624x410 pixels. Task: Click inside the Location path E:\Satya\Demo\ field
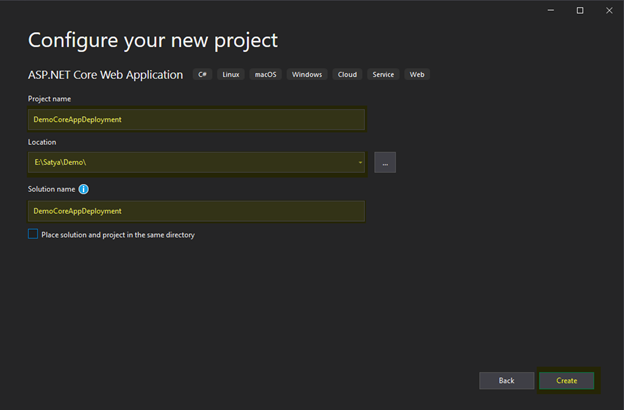click(190, 162)
